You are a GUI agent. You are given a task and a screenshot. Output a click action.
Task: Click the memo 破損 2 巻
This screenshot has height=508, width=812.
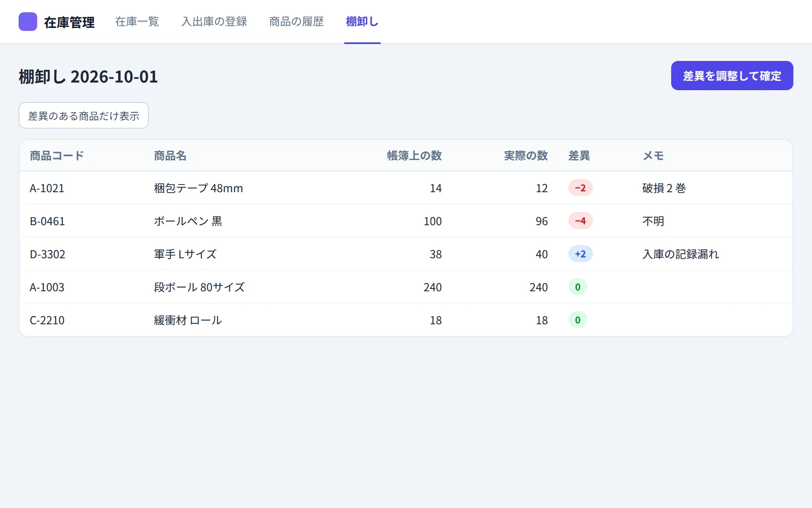tap(664, 188)
